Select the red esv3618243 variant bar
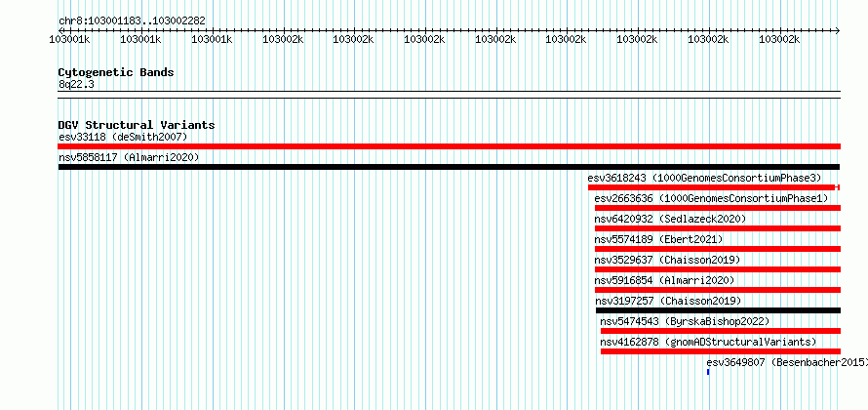 coord(714,187)
